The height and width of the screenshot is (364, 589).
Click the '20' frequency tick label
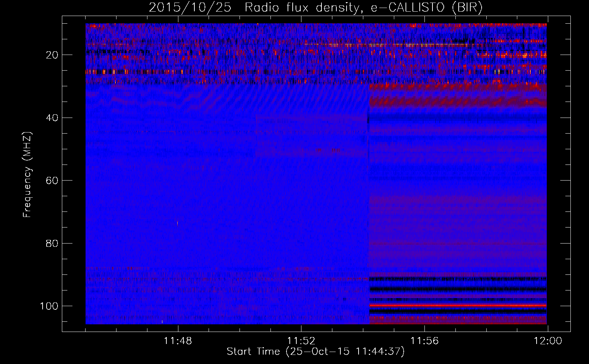52,55
